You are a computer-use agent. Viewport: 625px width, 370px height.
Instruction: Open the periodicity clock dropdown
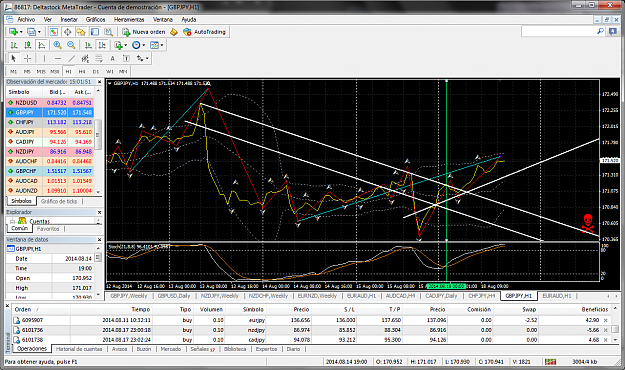coord(138,45)
